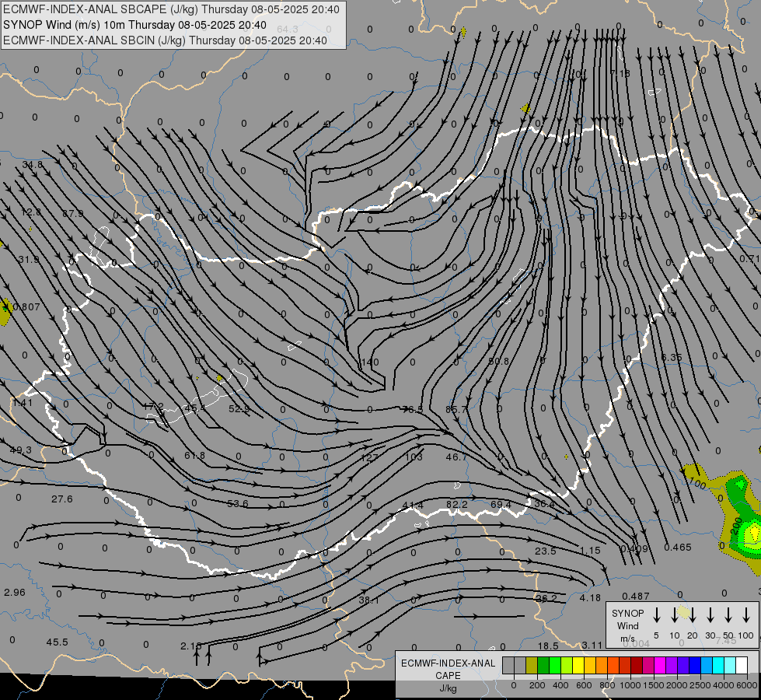Click the 0.487 value on the map

point(635,596)
